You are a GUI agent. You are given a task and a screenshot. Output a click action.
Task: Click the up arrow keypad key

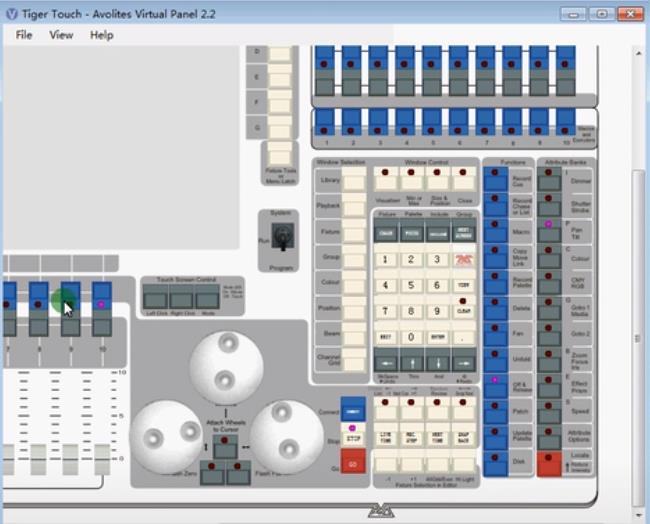pos(412,359)
